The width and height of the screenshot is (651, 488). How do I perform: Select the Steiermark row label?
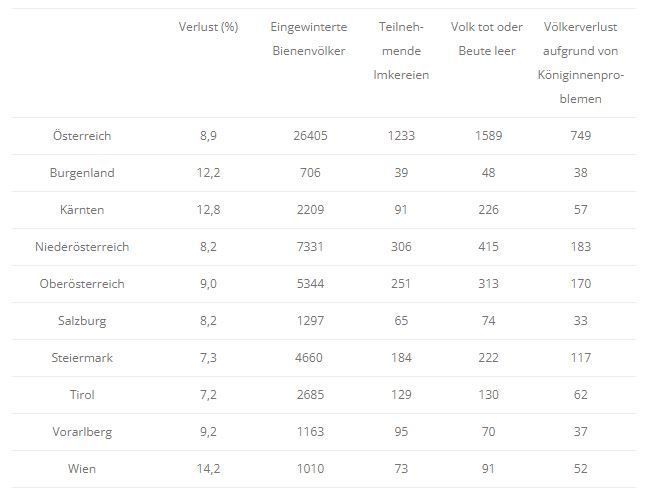82,358
